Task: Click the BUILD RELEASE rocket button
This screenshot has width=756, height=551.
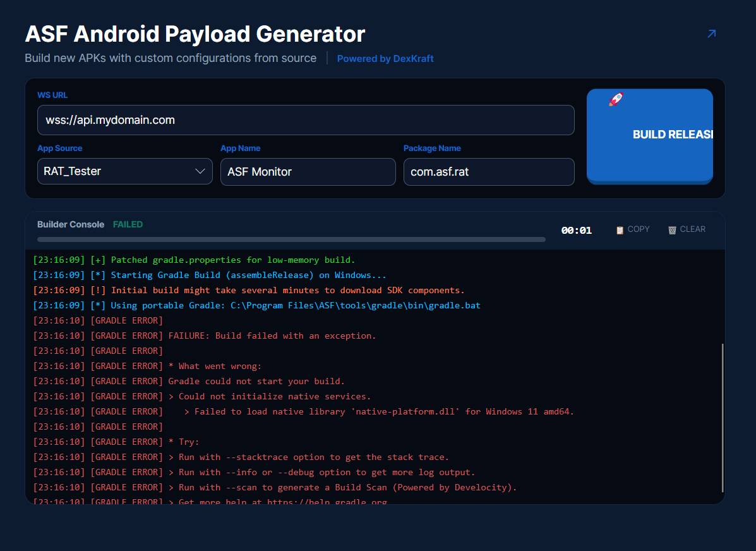Action: tap(649, 136)
